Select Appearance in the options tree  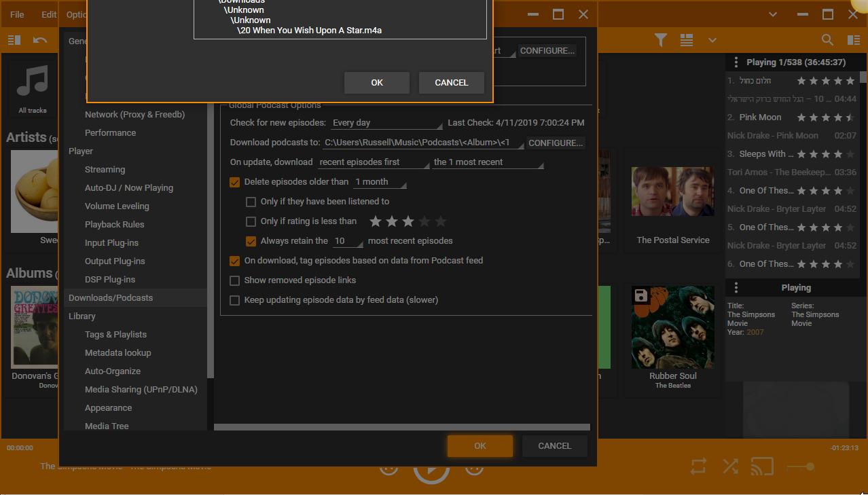[108, 408]
